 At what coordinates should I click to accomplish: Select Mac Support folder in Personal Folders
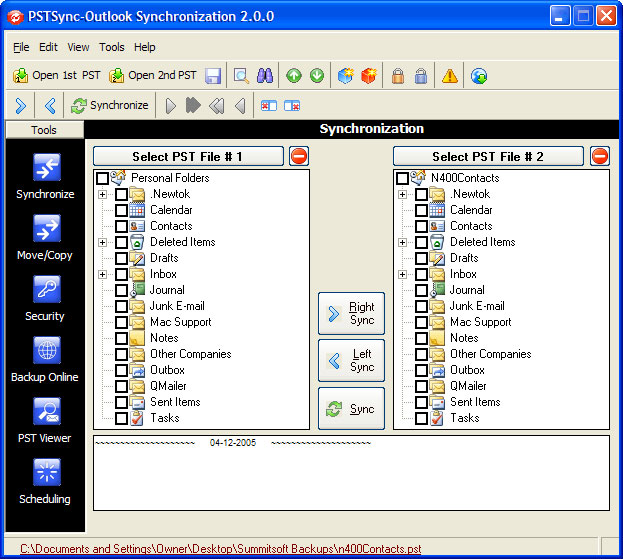180,322
